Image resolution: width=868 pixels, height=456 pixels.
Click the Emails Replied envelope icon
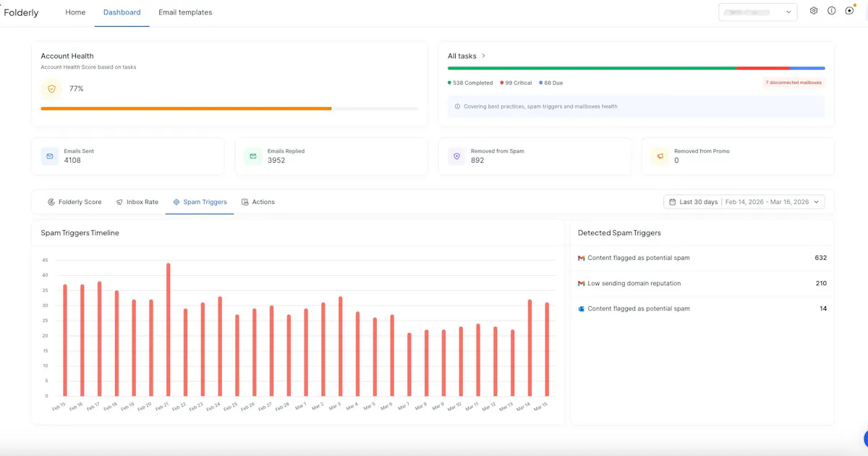pos(253,156)
